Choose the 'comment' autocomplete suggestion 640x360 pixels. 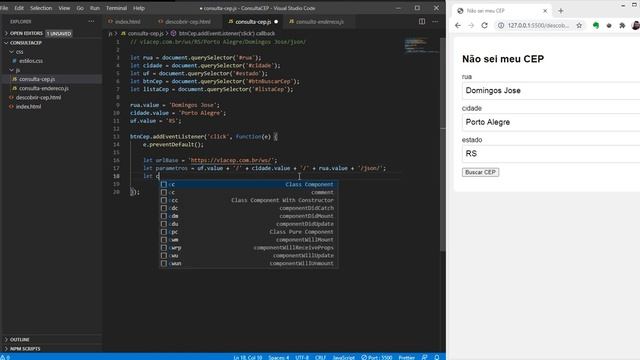(x=249, y=192)
